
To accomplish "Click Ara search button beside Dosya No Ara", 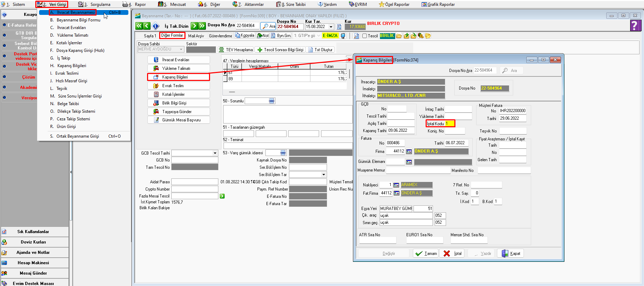I will coord(269,26).
